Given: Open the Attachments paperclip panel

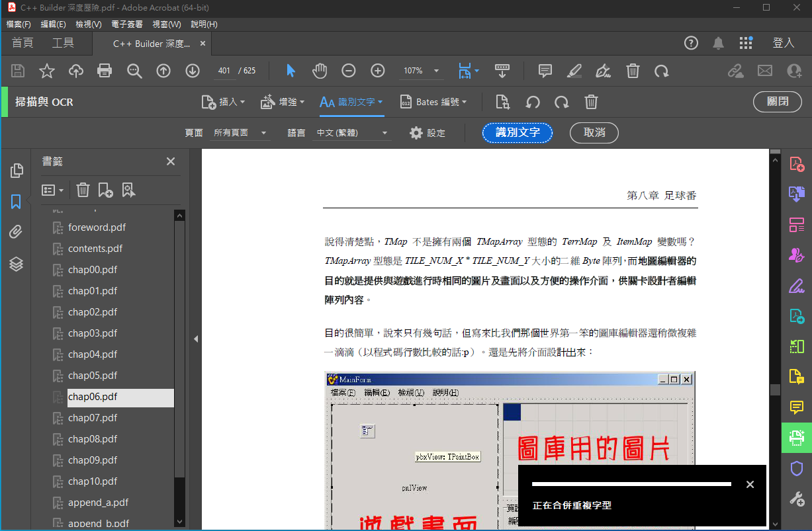Looking at the screenshot, I should coord(17,232).
